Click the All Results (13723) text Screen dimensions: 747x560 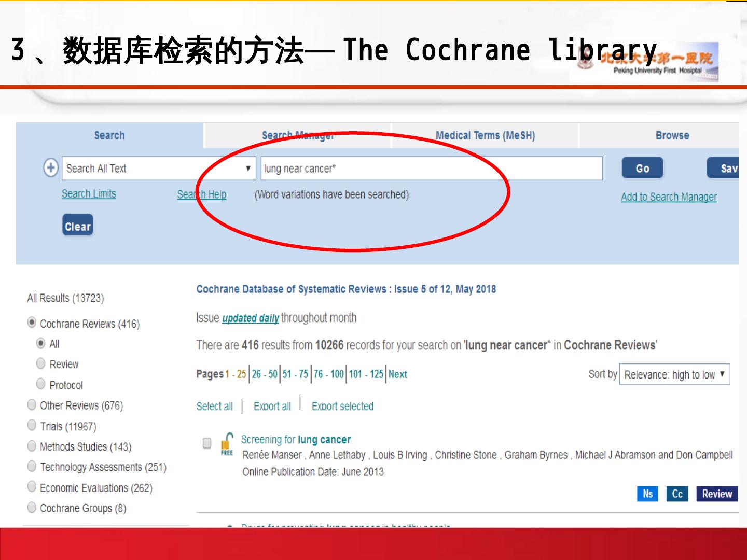65,298
